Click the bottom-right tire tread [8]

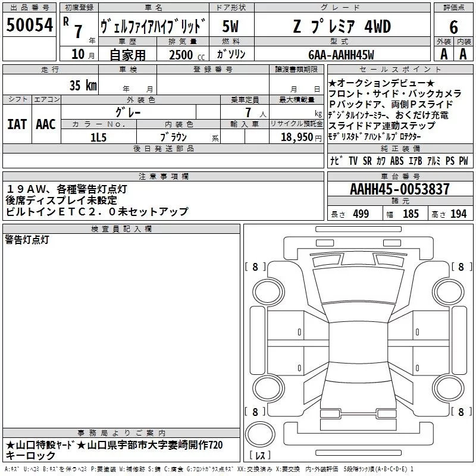462,412
